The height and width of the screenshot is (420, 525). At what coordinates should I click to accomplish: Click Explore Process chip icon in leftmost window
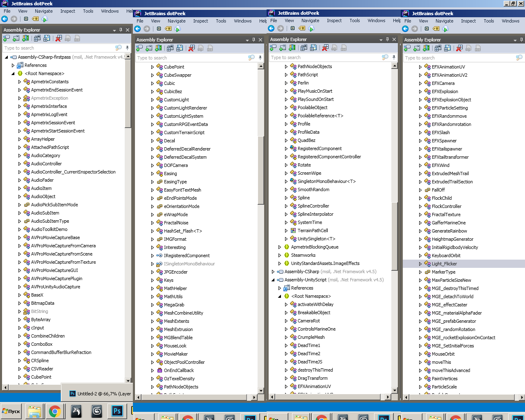coord(26,19)
